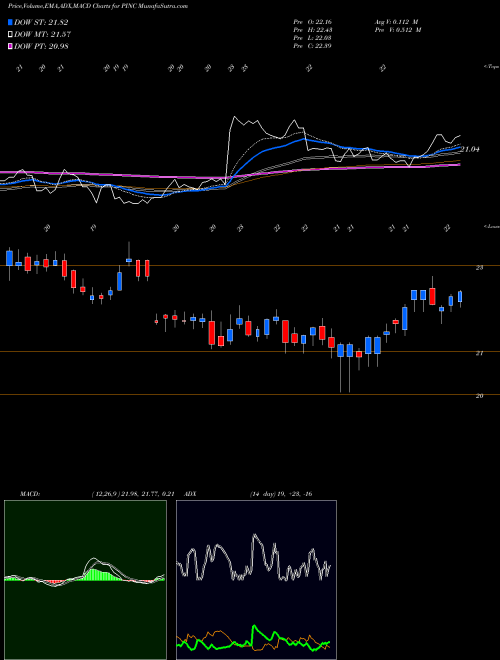The image size is (500, 660).
Task: Click the 21.04 EMA price label
Action: (470, 149)
